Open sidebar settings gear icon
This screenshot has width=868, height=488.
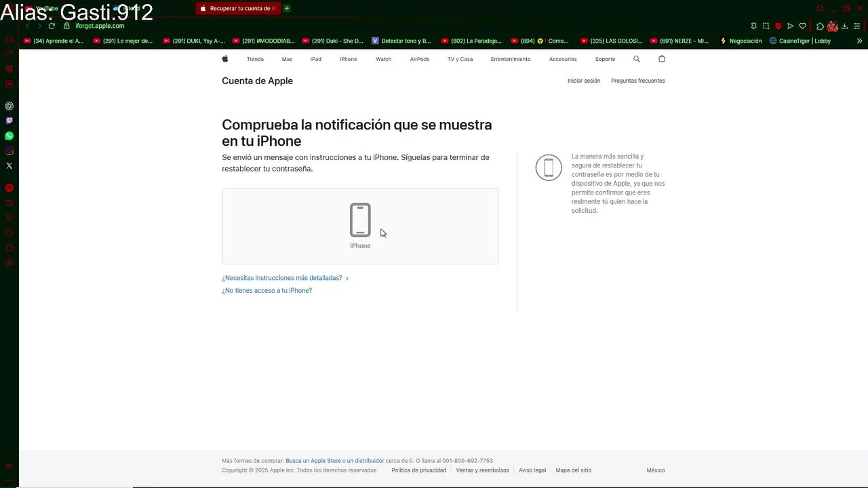(9, 262)
